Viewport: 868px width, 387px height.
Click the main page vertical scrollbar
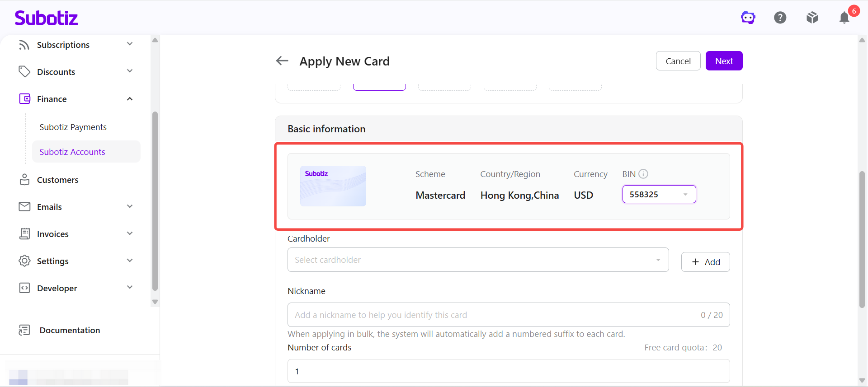coord(862,239)
